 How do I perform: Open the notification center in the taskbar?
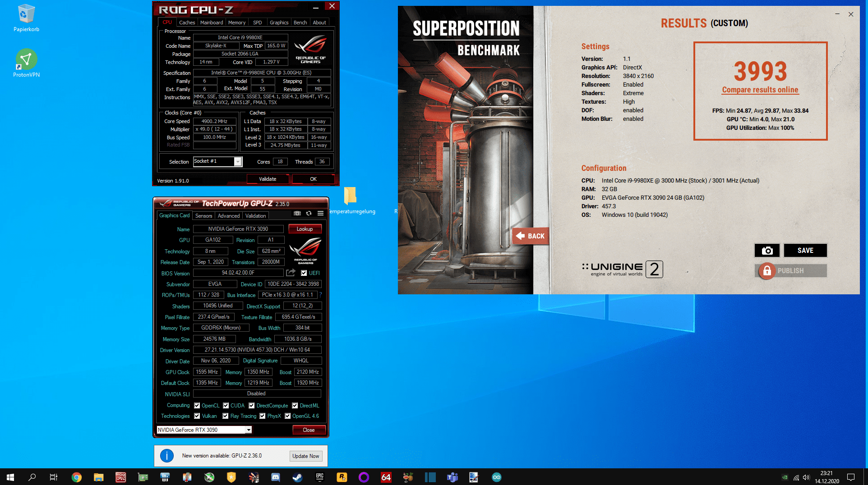[x=851, y=477]
